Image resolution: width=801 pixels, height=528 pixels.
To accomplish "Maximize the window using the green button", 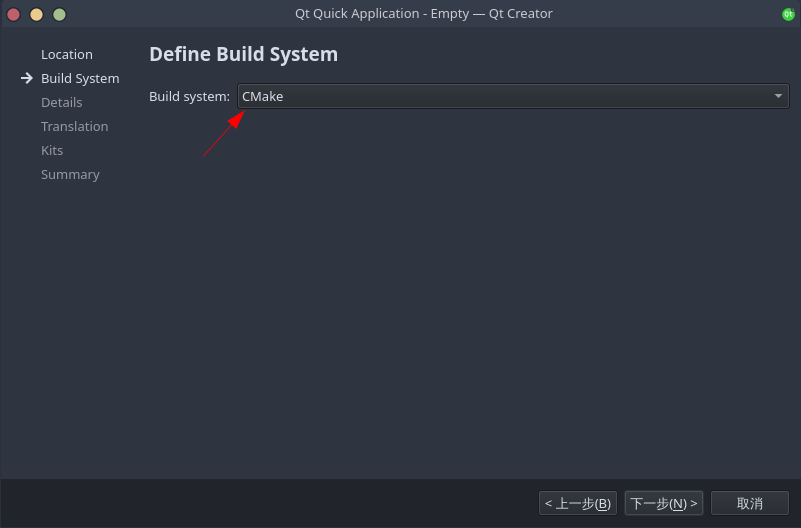I will pos(59,14).
